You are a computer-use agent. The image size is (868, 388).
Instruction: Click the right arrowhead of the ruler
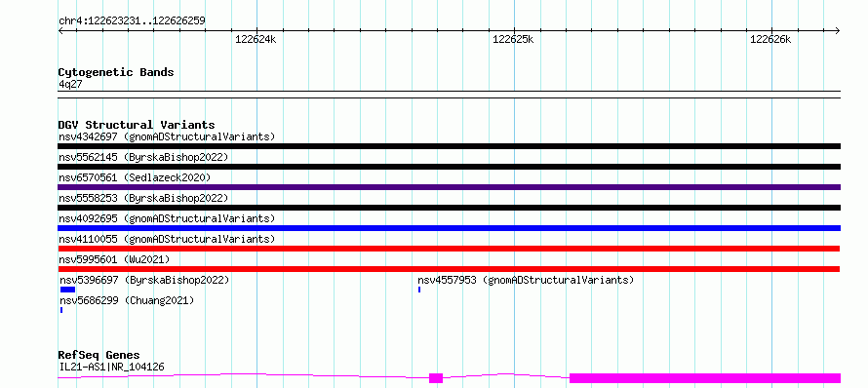click(x=838, y=30)
